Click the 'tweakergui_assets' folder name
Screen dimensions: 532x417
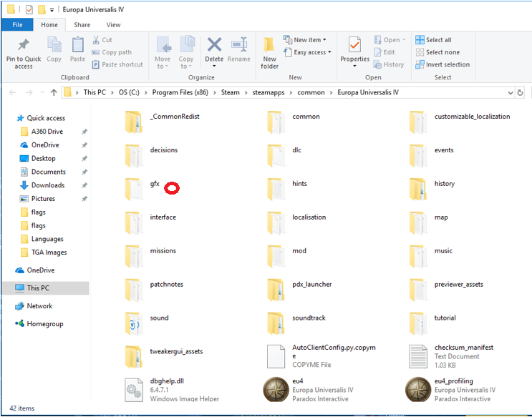[176, 351]
